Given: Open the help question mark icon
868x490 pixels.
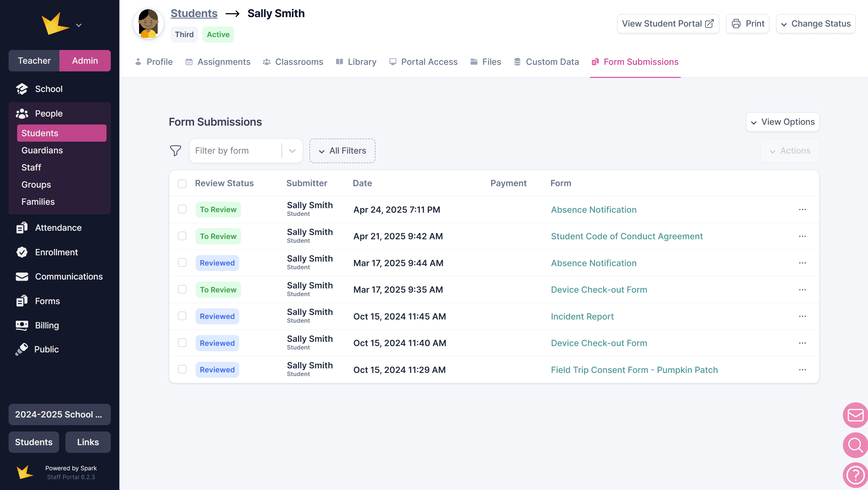Looking at the screenshot, I should [855, 475].
